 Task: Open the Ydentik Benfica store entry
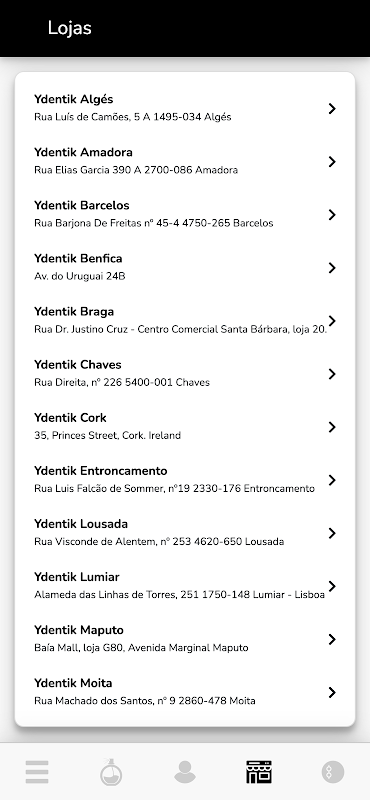185,267
